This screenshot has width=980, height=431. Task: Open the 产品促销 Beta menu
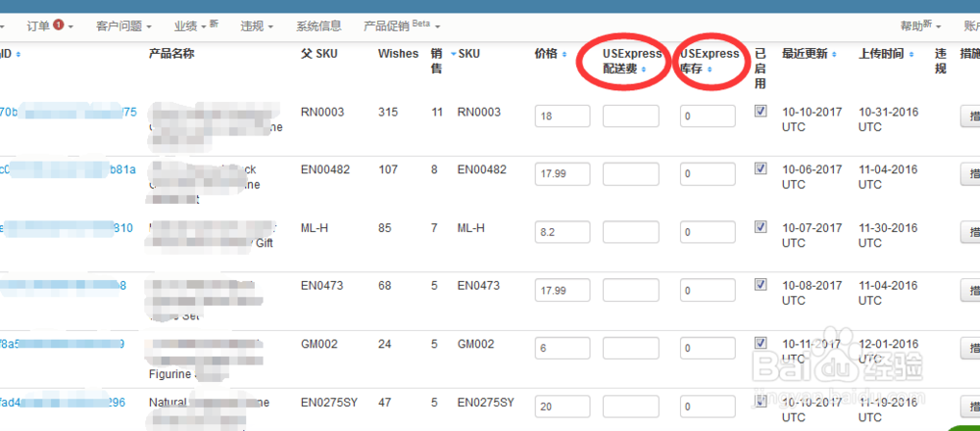pyautogui.click(x=402, y=26)
